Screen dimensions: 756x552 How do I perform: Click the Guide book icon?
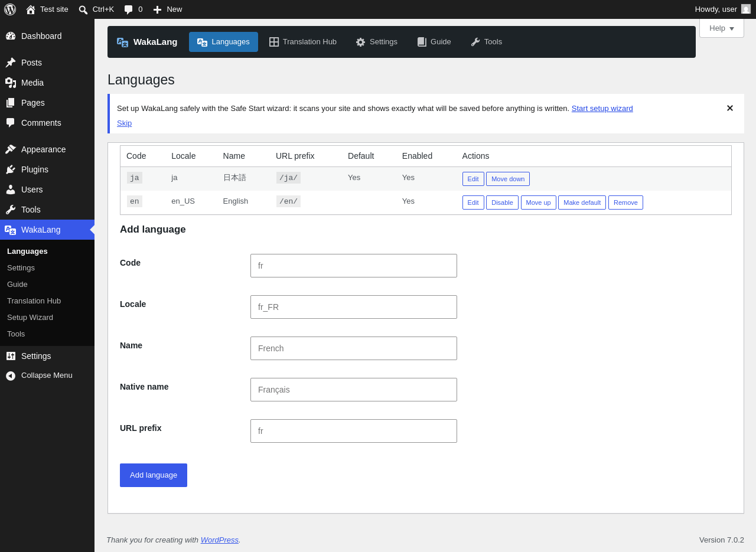422,42
